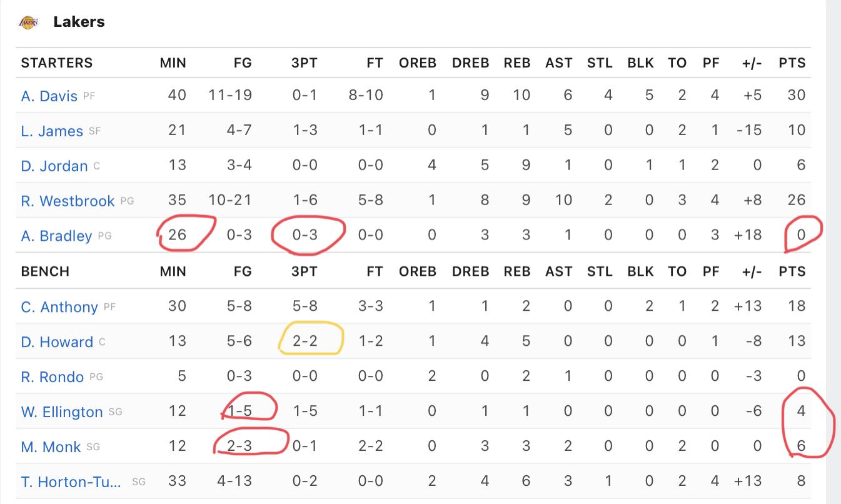Click the starters 3PT column header

(305, 63)
